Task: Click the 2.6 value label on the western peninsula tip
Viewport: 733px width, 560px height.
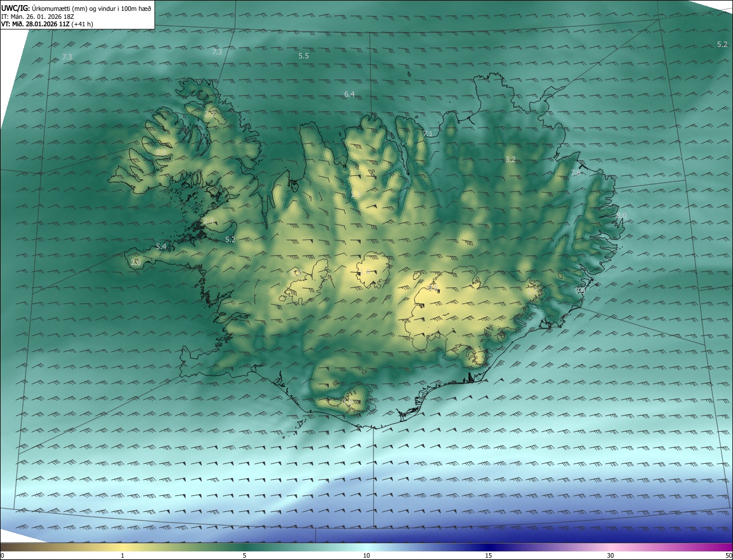Action: tap(136, 262)
